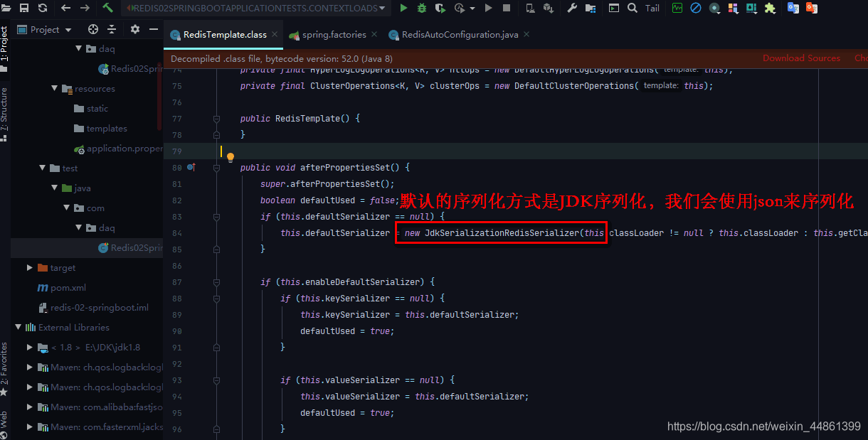Expand the JDK 1.8 library node

click(x=30, y=348)
